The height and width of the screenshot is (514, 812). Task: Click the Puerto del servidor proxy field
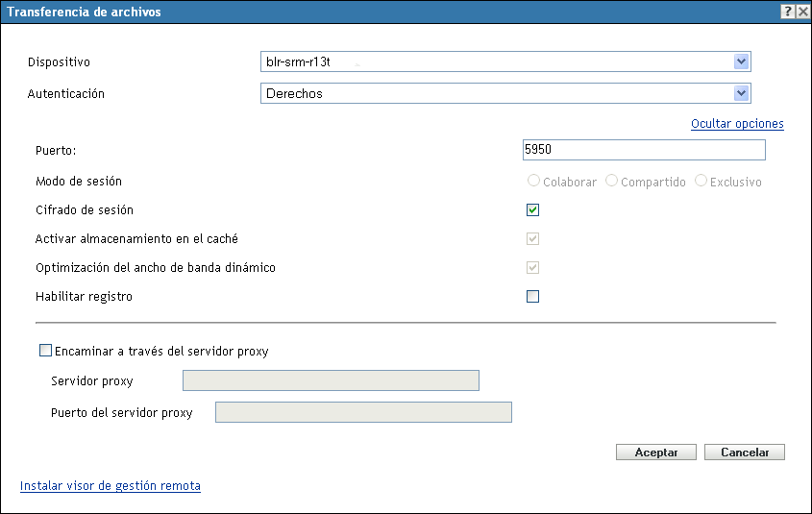pyautogui.click(x=363, y=413)
